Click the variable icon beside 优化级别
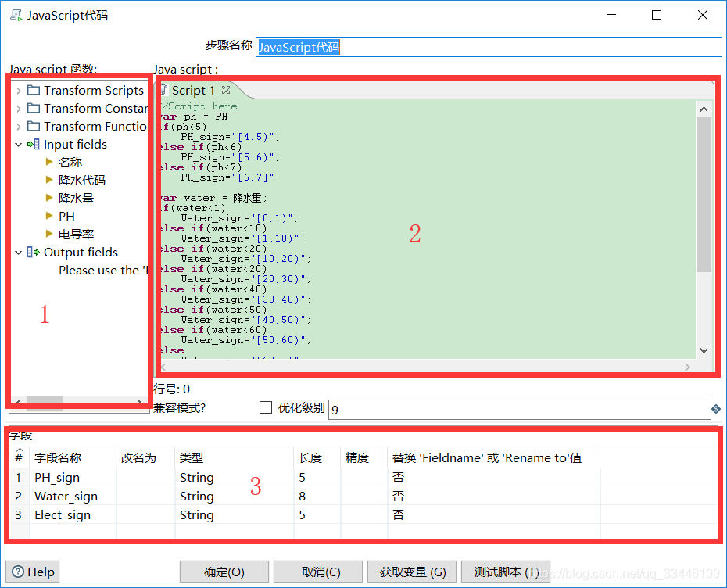727x588 pixels. [x=716, y=408]
